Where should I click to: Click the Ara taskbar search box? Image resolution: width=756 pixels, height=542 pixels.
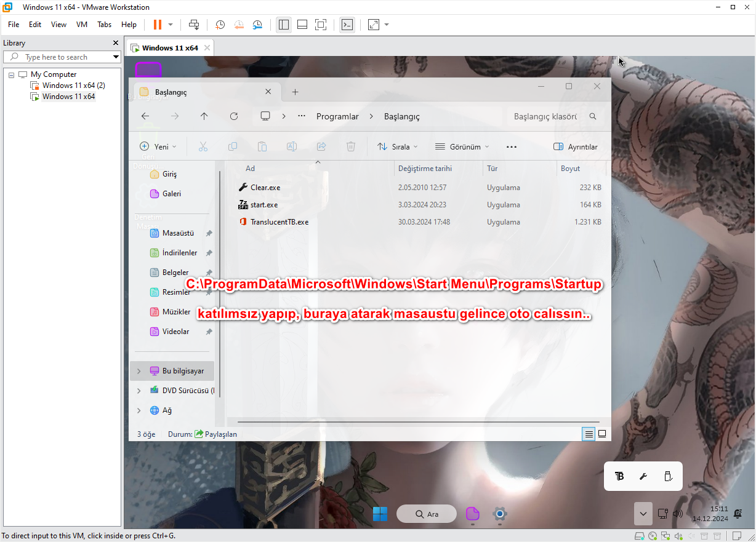427,514
